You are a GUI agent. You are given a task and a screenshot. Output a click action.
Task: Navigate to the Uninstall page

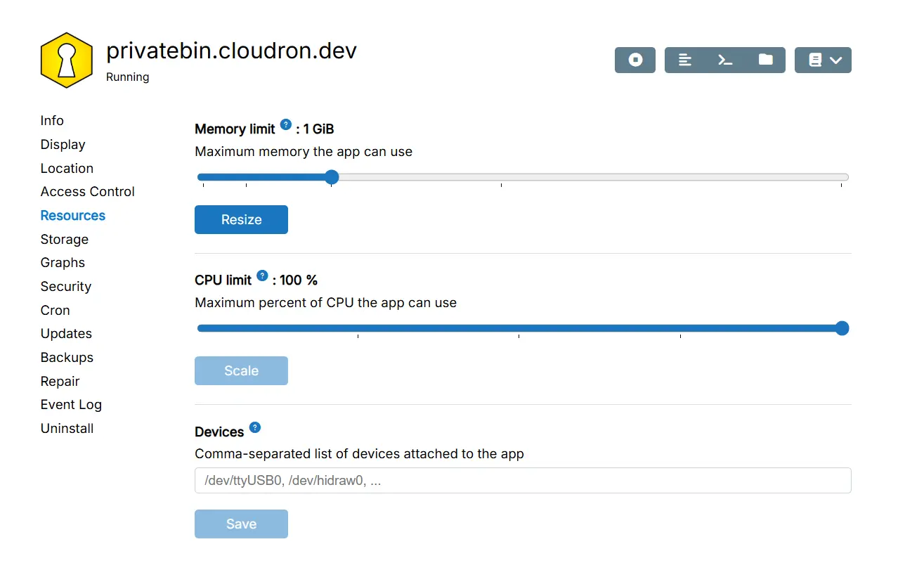(67, 429)
